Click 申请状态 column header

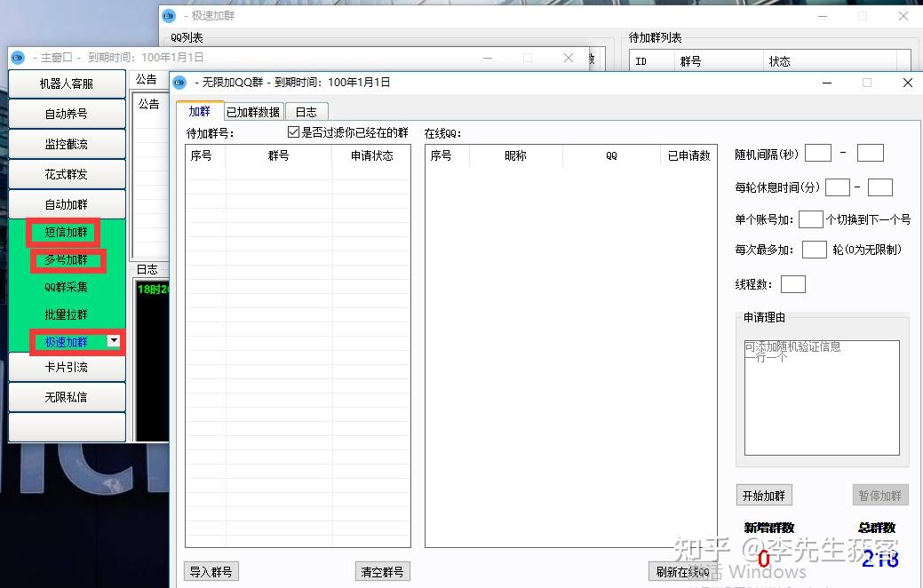(371, 155)
